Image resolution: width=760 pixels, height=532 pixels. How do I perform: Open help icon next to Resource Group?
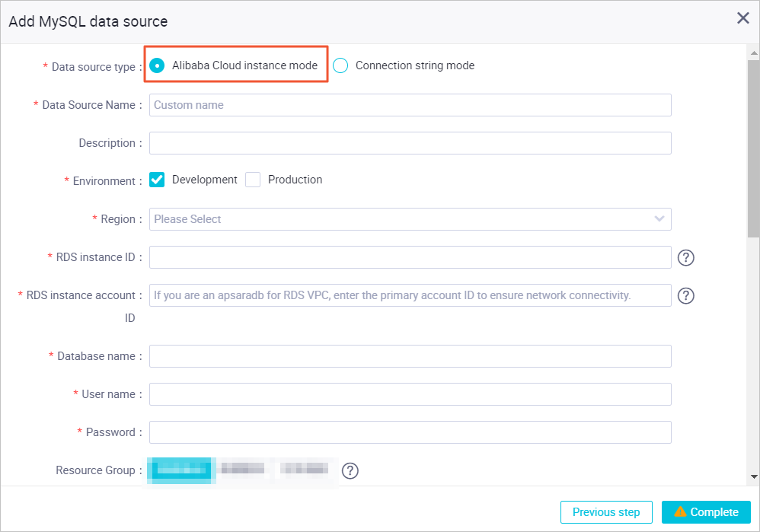pyautogui.click(x=350, y=470)
